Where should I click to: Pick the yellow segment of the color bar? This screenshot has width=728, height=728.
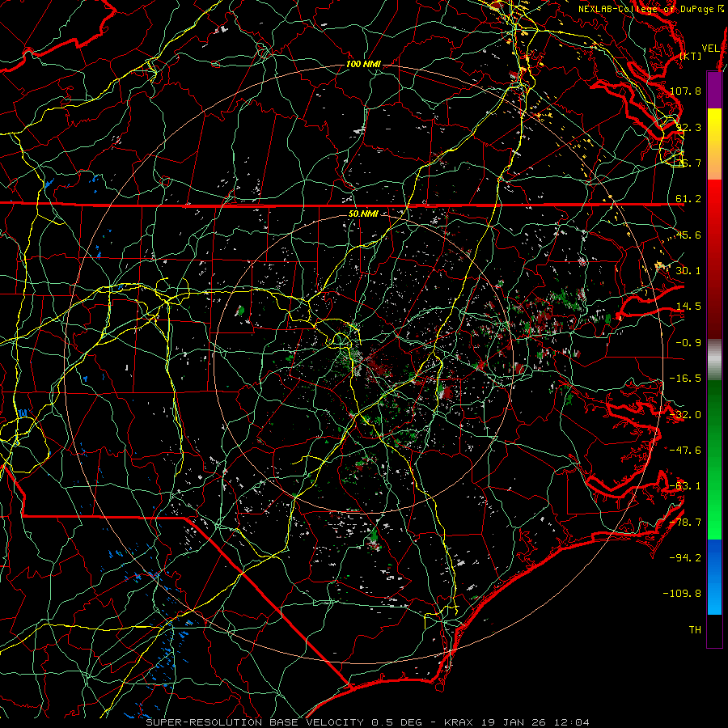714,144
